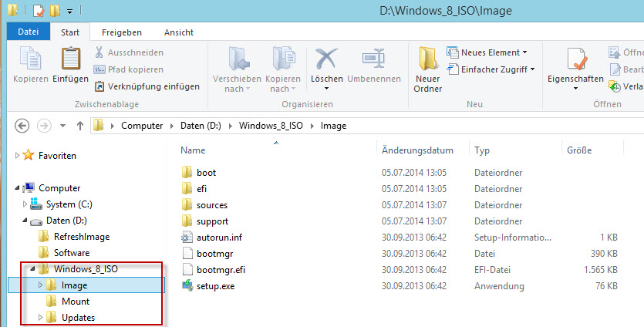Click the Einfügen clipboard icon
This screenshot has width=644, height=327.
tap(71, 59)
